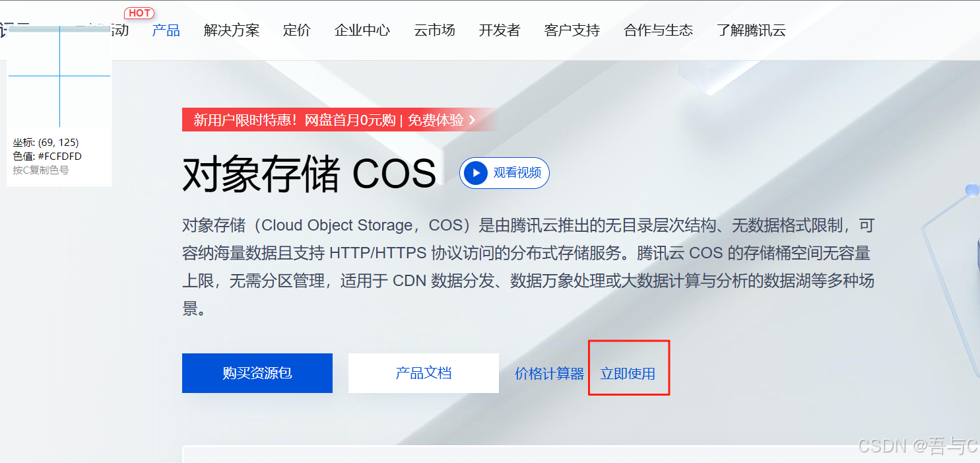Open 了解腾讯云 navigation item
The image size is (980, 463).
(x=751, y=30)
